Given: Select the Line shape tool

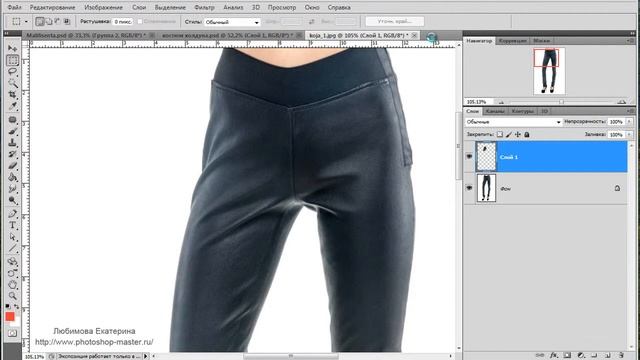Looking at the screenshot, I should (x=12, y=248).
